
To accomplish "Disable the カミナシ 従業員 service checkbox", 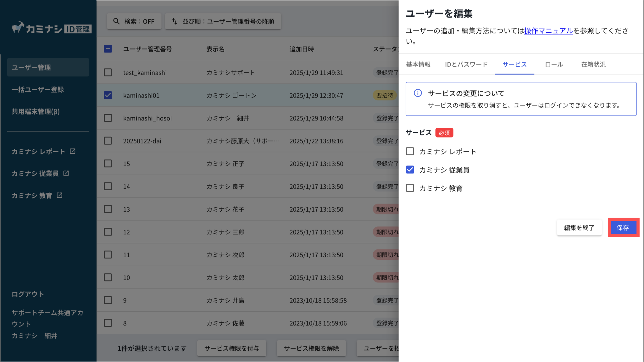I will pyautogui.click(x=410, y=170).
